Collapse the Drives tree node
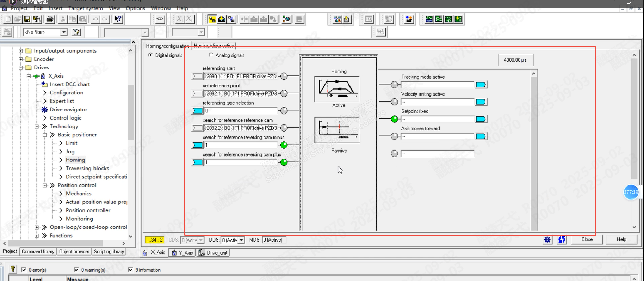 point(21,68)
